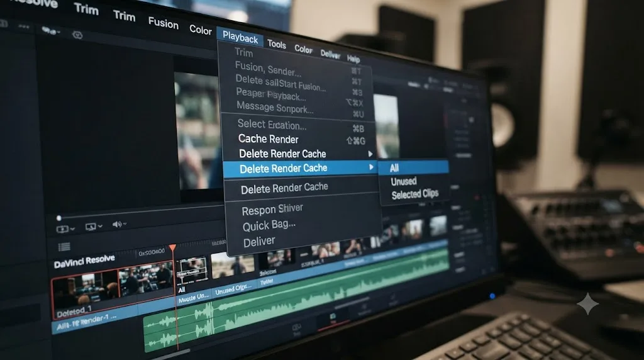Open chevron next to the speaker icon
Screen dimensions: 644x360
(x=125, y=223)
